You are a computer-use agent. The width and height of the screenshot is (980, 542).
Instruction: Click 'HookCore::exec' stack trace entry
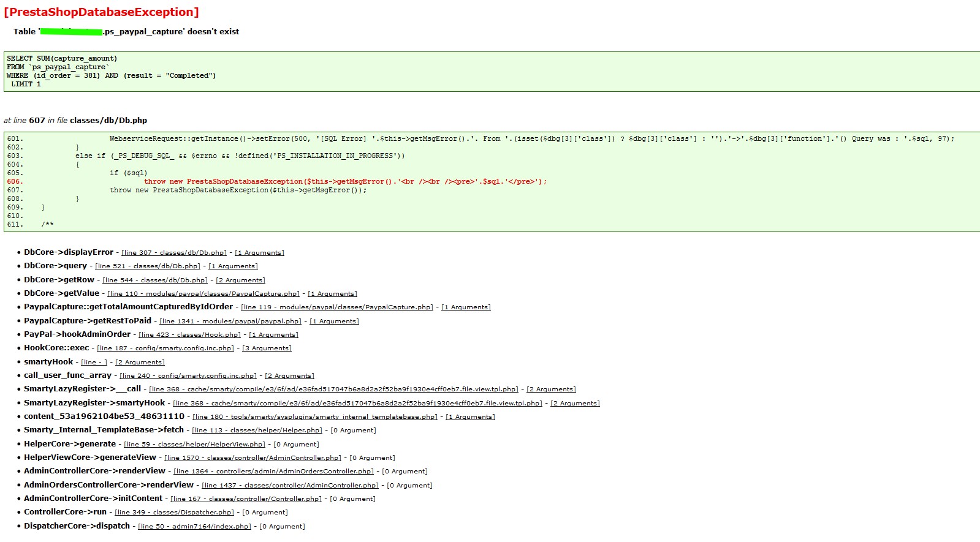tap(56, 348)
